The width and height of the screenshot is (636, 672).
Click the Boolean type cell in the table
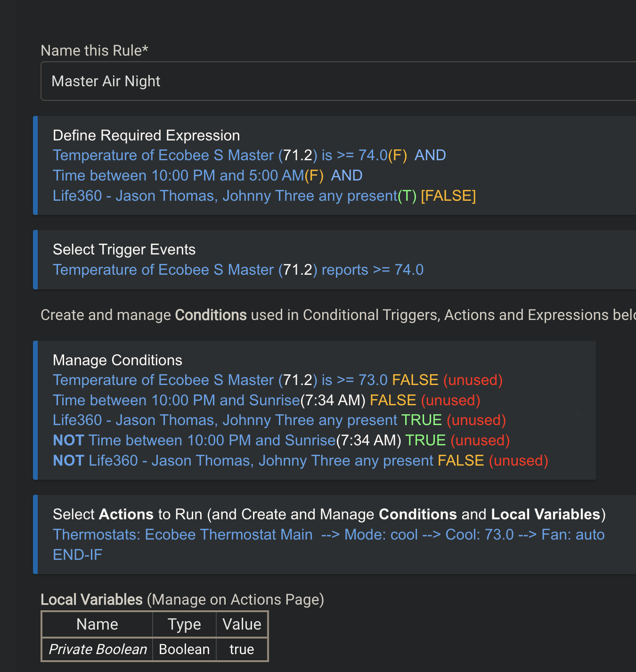[x=184, y=649]
